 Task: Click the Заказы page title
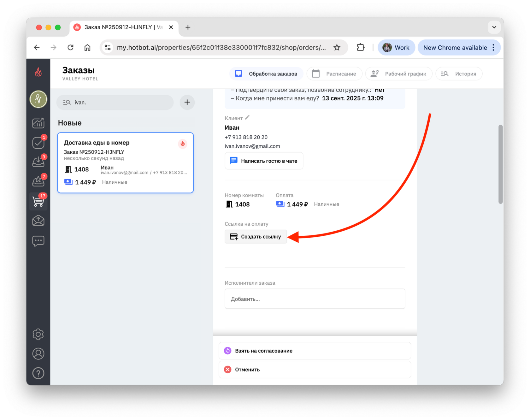(x=79, y=70)
